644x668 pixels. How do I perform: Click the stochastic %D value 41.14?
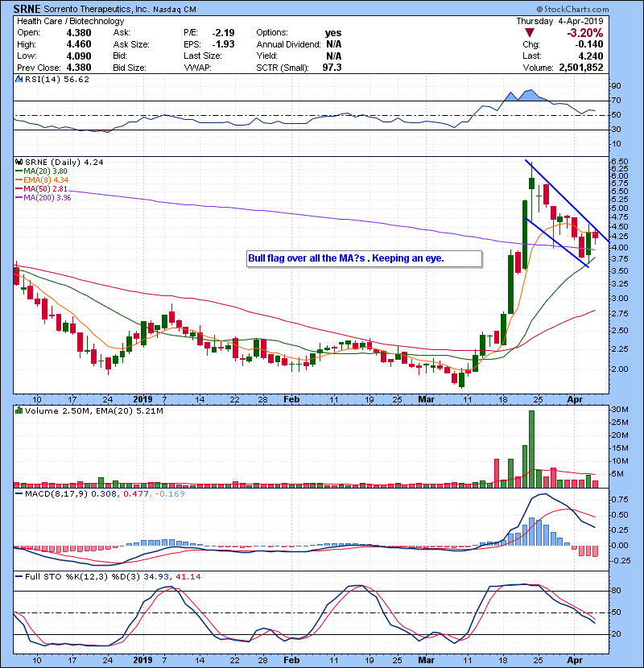188,577
